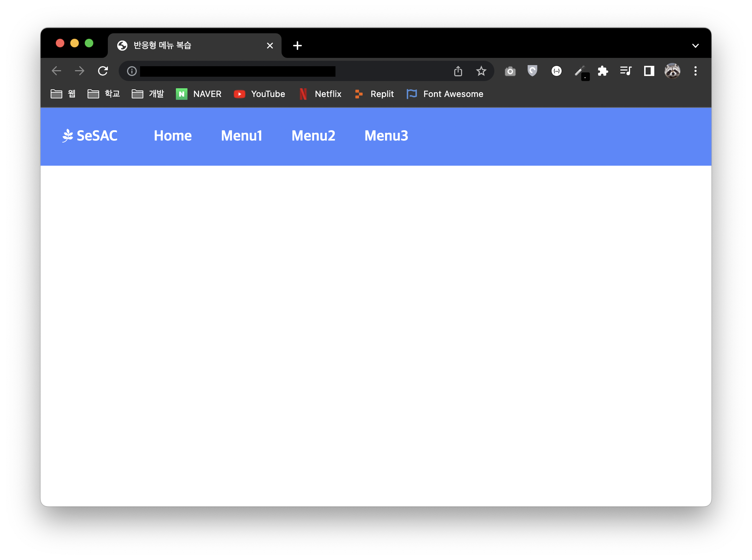752x560 pixels.
Task: Select the 반응형 메뉴 복습 tab
Action: 188,46
